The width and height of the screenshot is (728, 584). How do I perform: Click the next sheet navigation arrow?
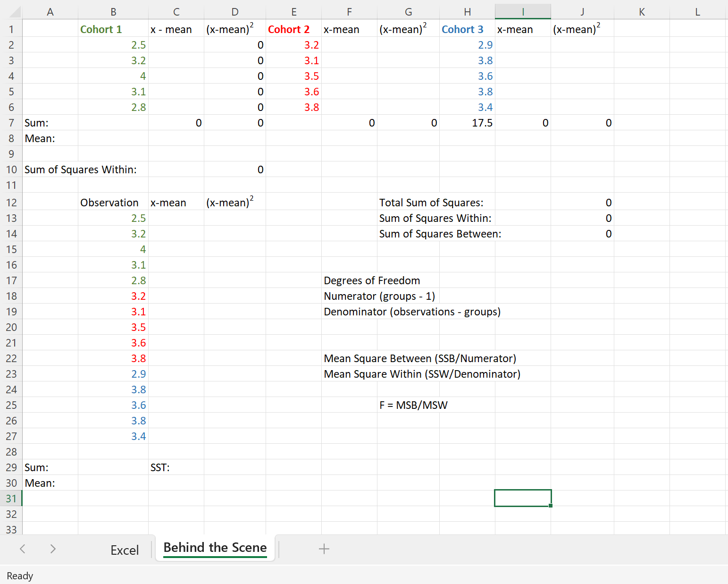52,549
